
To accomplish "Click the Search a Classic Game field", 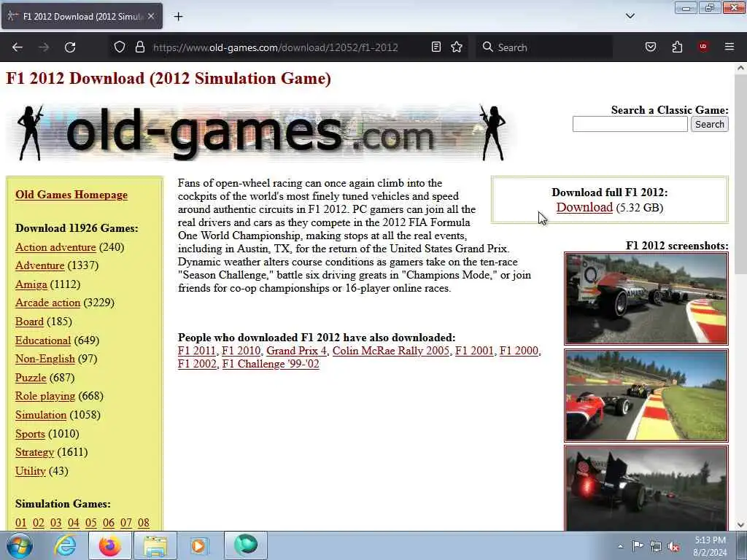I will click(x=630, y=124).
